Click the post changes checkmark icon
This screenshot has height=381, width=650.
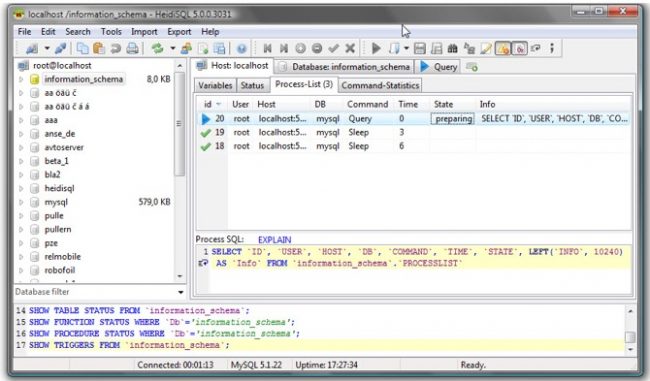click(334, 49)
